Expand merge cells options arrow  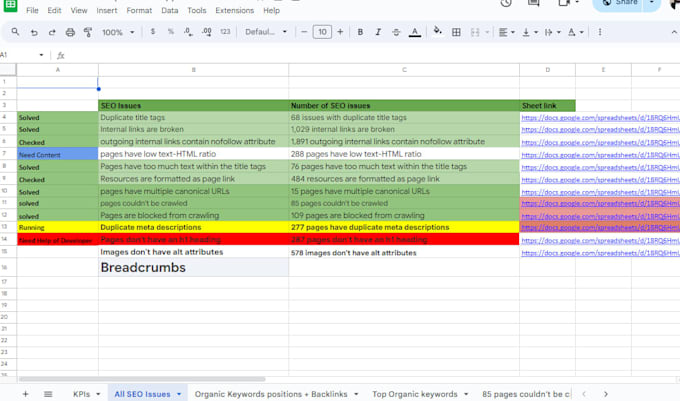(487, 32)
